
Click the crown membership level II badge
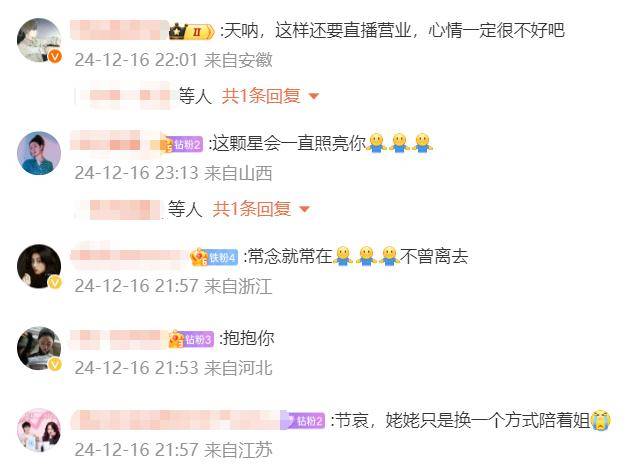(192, 32)
